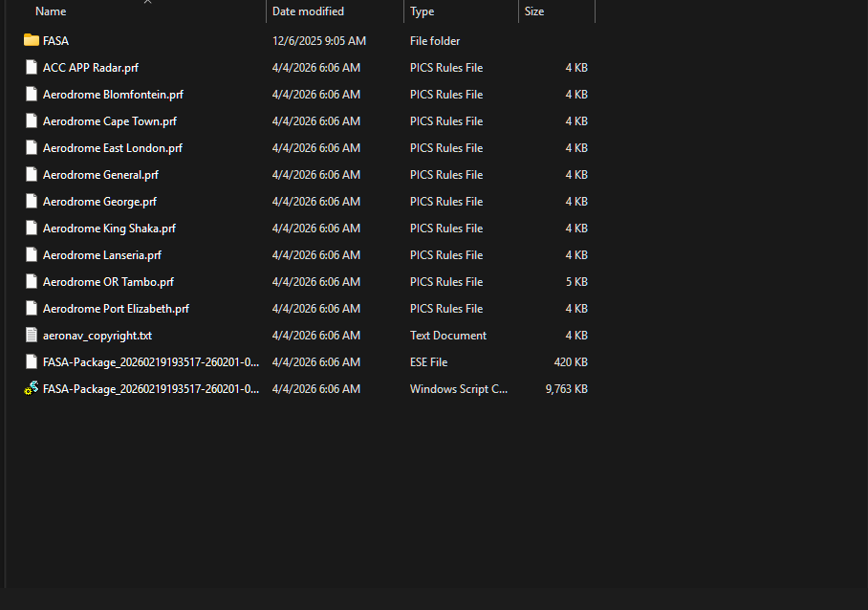Sort by the Date modified column header
Screen dimensions: 868x610
click(308, 11)
